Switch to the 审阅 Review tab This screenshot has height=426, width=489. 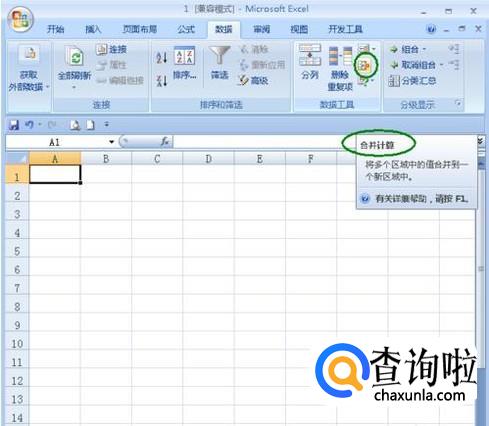tap(262, 29)
